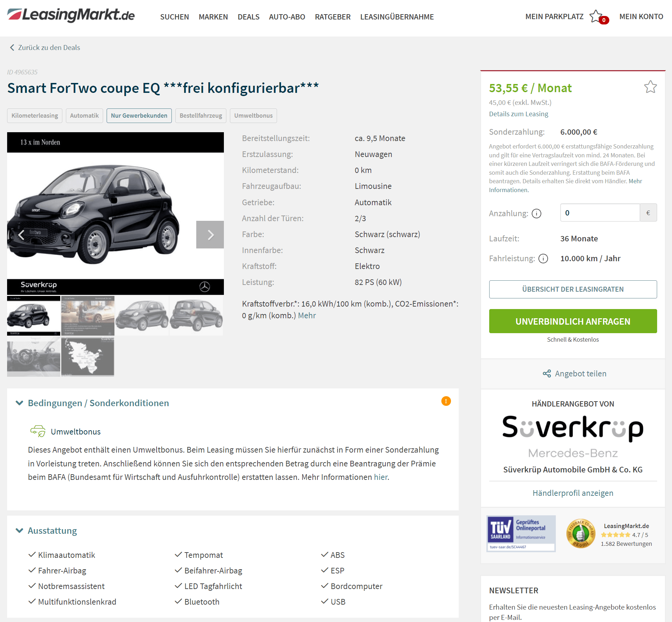Click the Umweltbonus heading in conditions

pos(76,432)
